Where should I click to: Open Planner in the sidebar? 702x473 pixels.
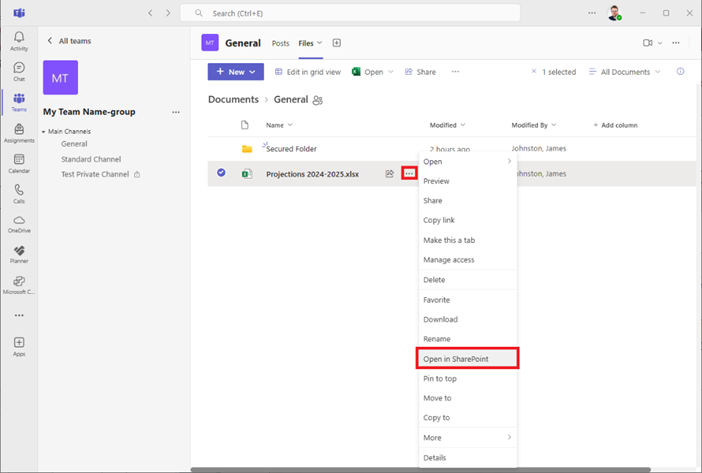(19, 254)
